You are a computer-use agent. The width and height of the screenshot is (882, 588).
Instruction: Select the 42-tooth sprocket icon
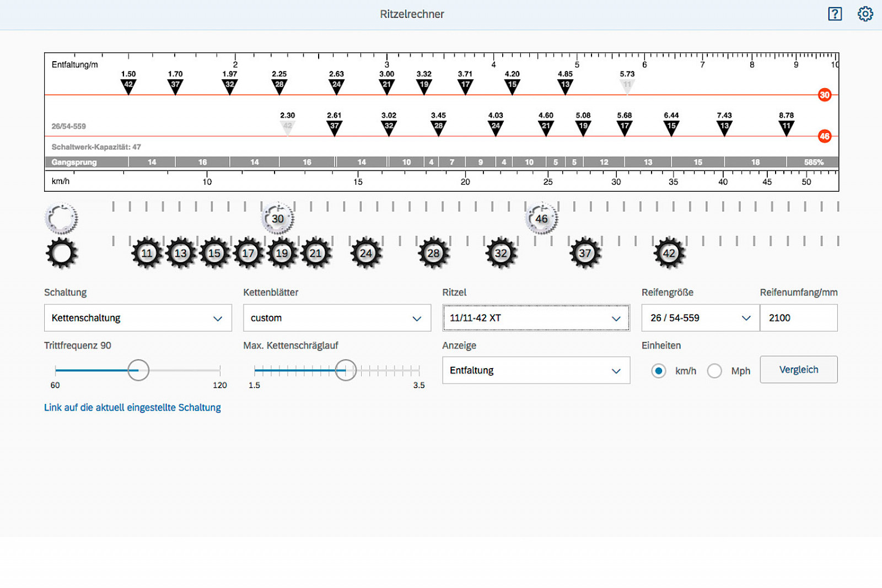(669, 253)
